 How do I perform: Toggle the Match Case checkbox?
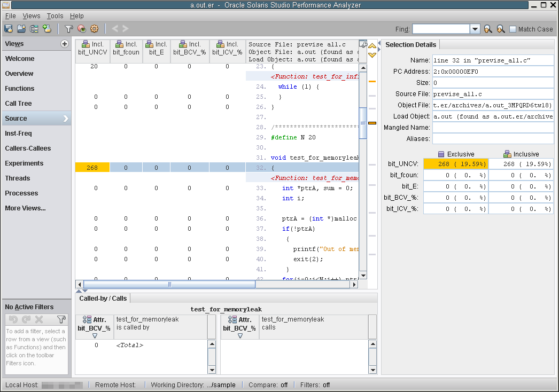(x=513, y=29)
